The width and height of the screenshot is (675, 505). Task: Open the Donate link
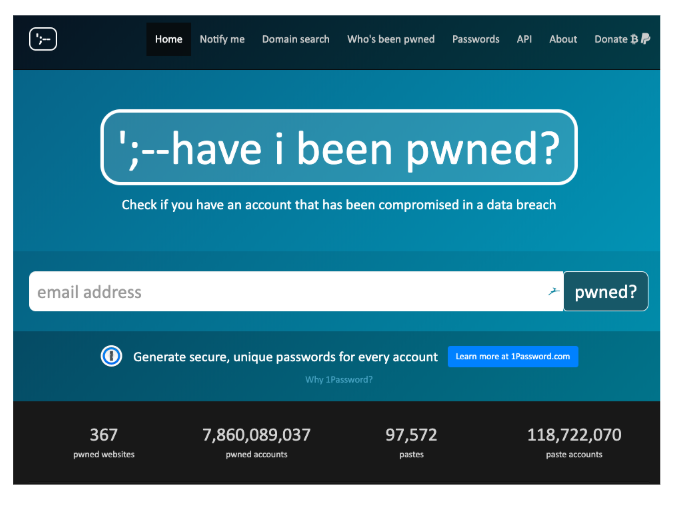(622, 39)
